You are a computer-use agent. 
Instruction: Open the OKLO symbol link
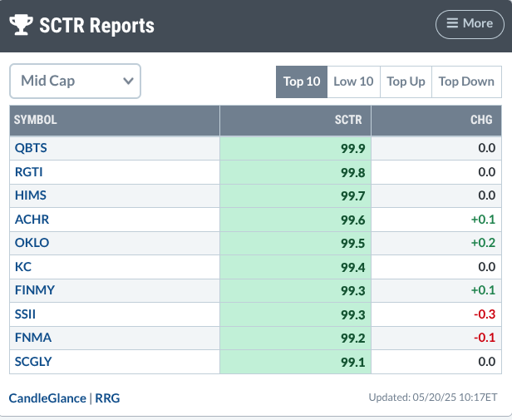click(32, 243)
